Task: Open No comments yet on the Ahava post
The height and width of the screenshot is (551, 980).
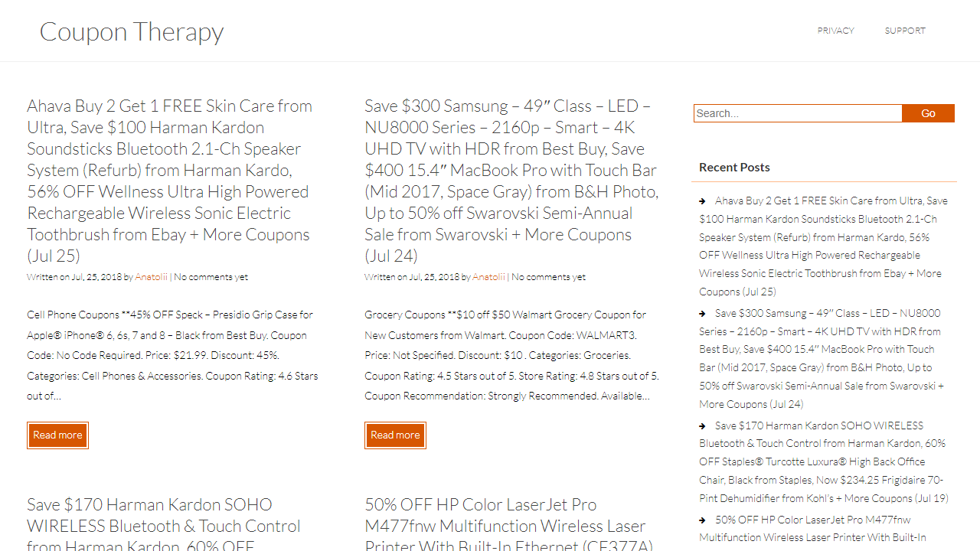Action: click(x=211, y=276)
